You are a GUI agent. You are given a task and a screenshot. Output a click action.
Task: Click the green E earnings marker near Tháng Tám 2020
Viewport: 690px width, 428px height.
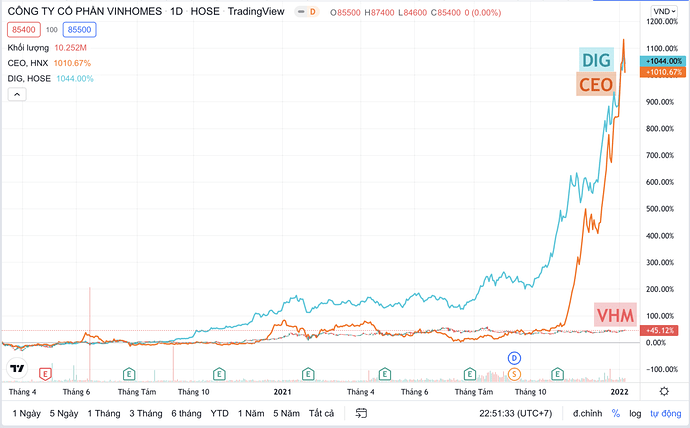[x=129, y=374]
